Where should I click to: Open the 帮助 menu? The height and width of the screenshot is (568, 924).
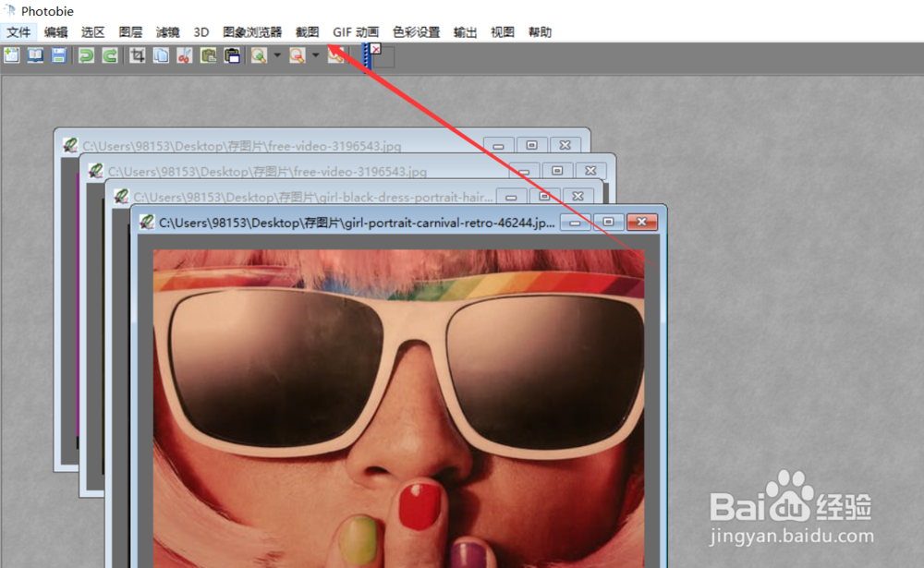coord(540,31)
